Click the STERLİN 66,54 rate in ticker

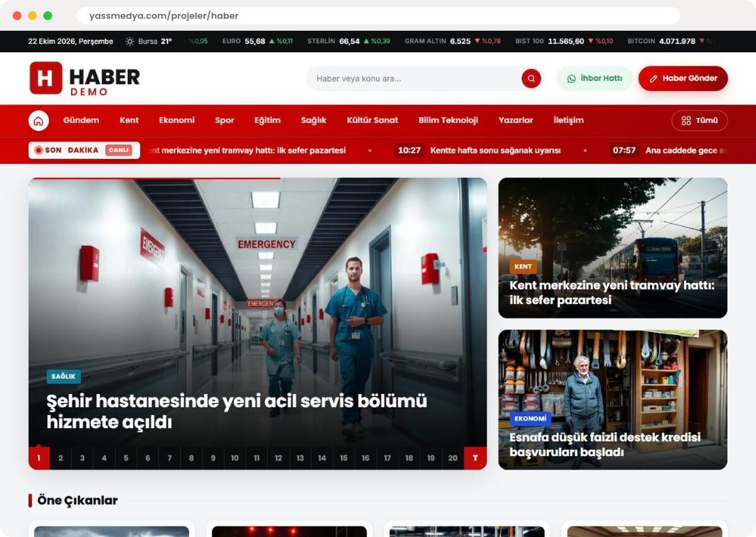(349, 42)
